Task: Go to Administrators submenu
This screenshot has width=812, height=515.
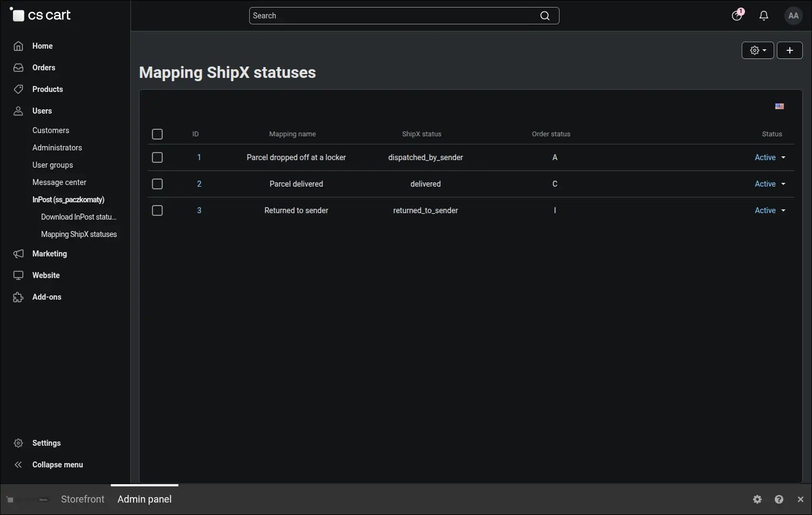Action: (57, 148)
